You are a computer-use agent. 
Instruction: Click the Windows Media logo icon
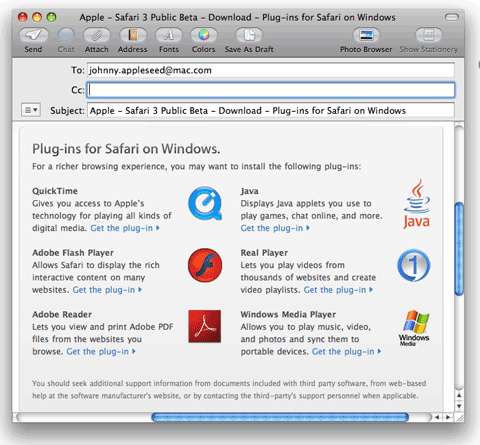(414, 328)
